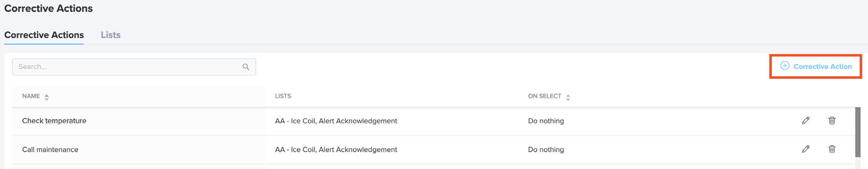
Task: Click the vertical scrollbar of the table
Action: pyautogui.click(x=858, y=132)
